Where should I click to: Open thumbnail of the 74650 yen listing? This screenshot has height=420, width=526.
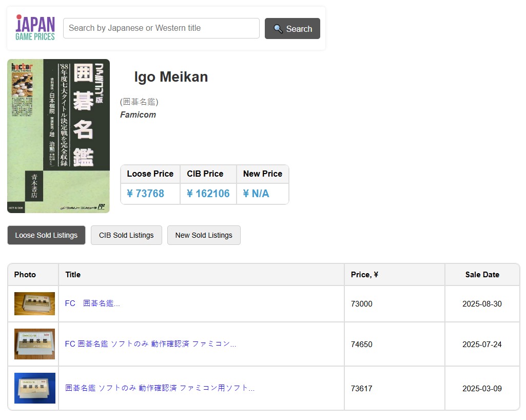click(x=34, y=344)
